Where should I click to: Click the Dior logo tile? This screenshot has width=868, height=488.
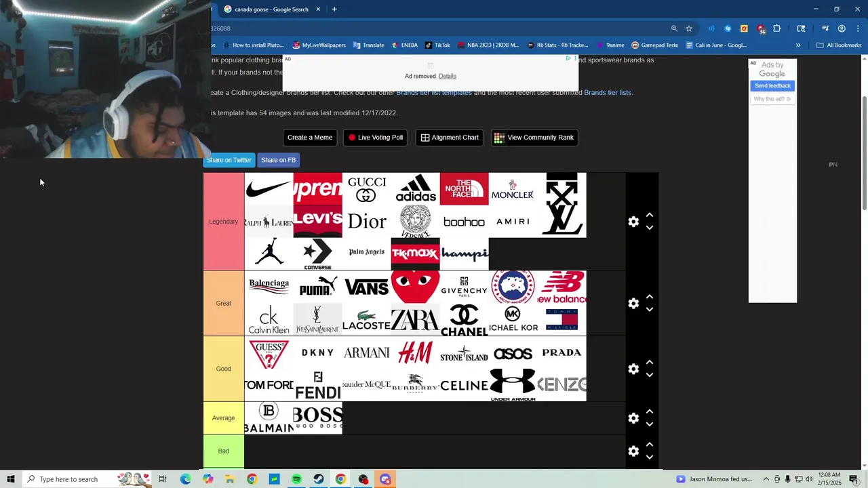point(366,221)
